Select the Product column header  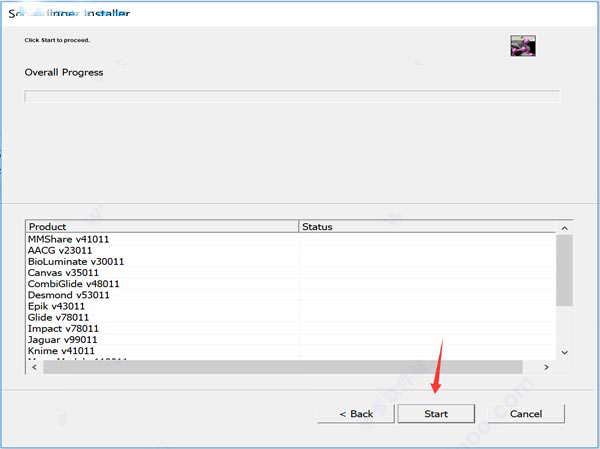tap(162, 227)
